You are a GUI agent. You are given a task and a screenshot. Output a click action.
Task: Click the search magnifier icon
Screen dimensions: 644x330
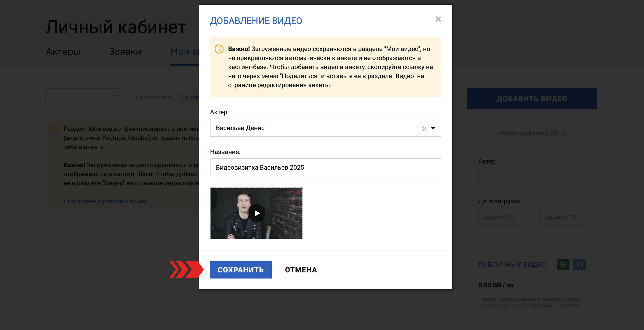coord(114,97)
